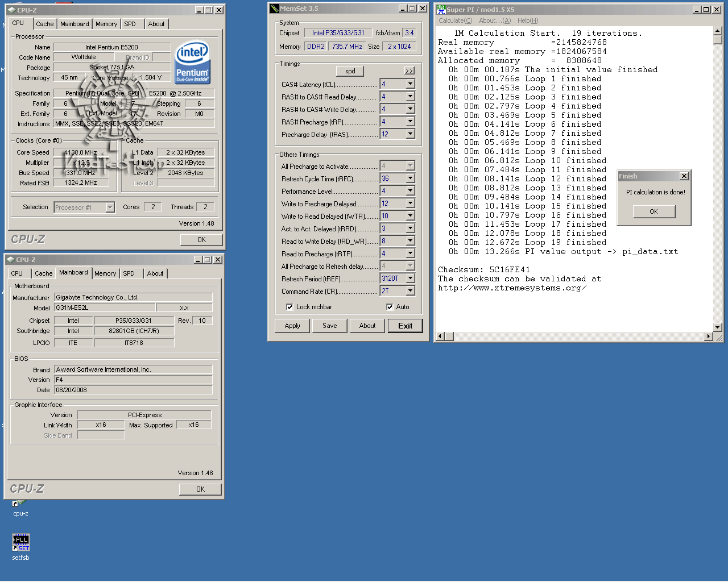Click the 'Checksum: 5C16FE41' line in Super PI
Image resolution: width=728 pixels, height=582 pixels.
click(x=484, y=270)
